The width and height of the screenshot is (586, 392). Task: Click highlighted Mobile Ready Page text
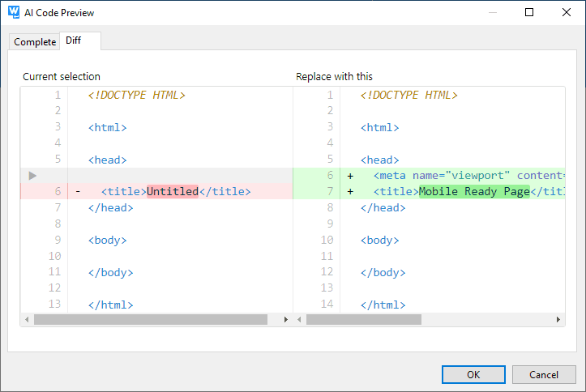pos(474,192)
